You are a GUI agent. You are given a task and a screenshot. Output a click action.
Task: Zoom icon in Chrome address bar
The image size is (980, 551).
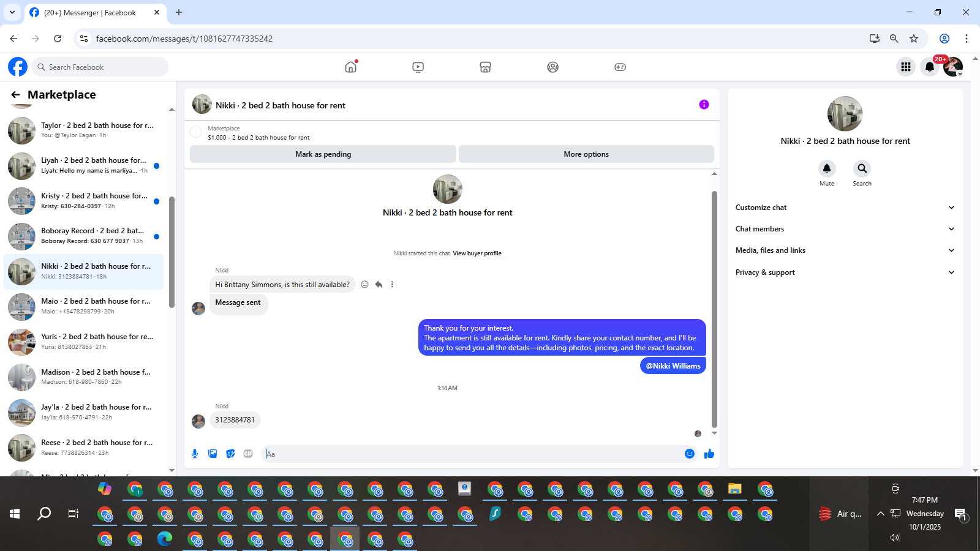point(894,39)
